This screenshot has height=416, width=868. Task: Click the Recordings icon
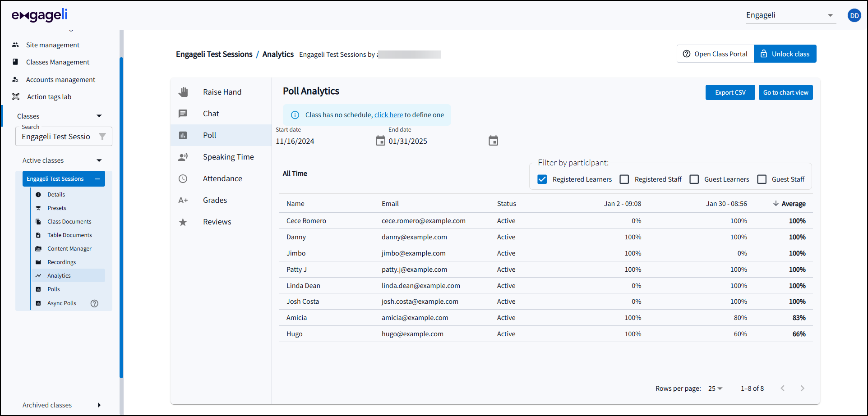click(38, 262)
